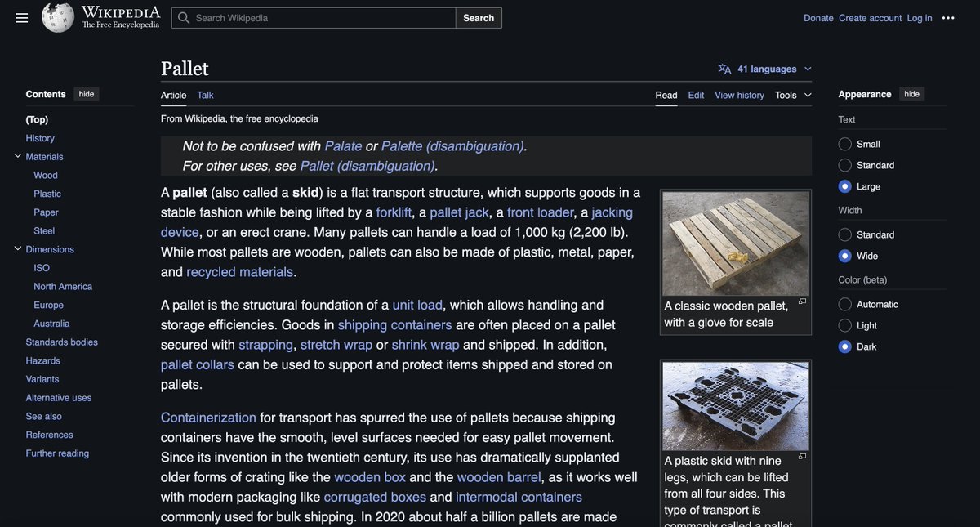
Task: Click the Search Wikipedia input field
Action: coord(314,18)
